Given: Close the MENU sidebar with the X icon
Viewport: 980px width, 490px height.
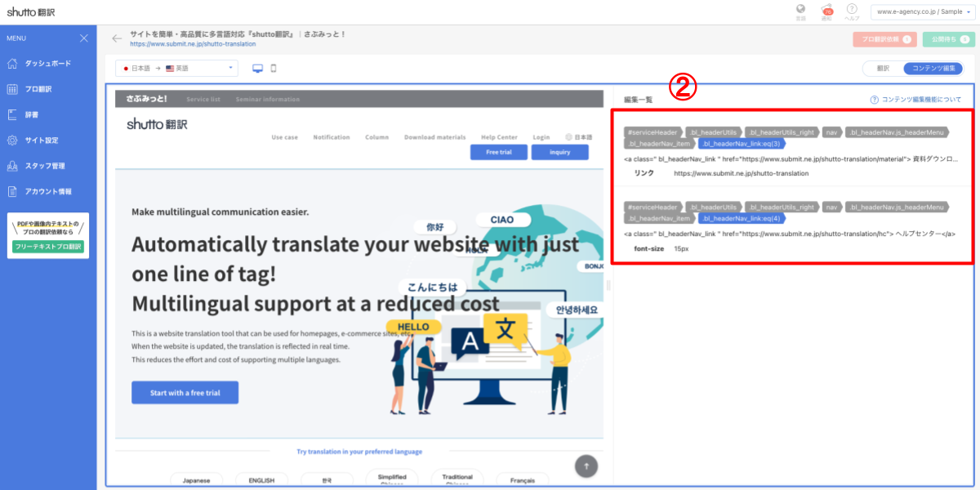Looking at the screenshot, I should tap(84, 38).
